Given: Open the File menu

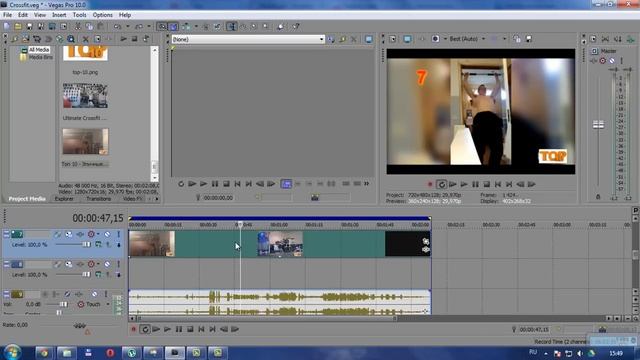Looking at the screenshot, I should 7,15.
